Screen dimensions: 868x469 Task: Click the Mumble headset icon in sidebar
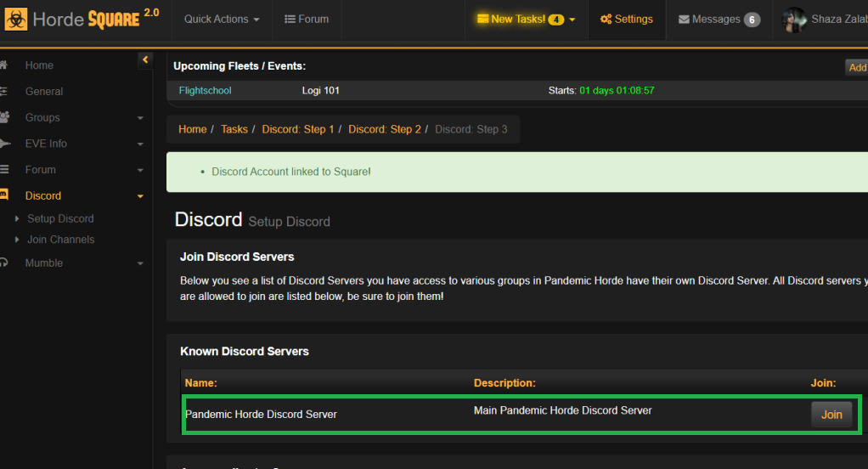(4, 263)
